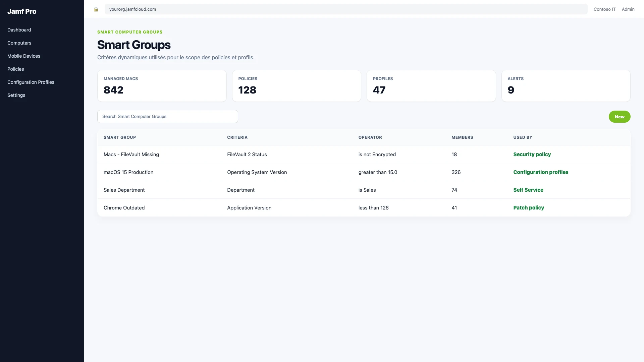
Task: Click the 'is not Encrypted' operator cell
Action: (x=377, y=155)
